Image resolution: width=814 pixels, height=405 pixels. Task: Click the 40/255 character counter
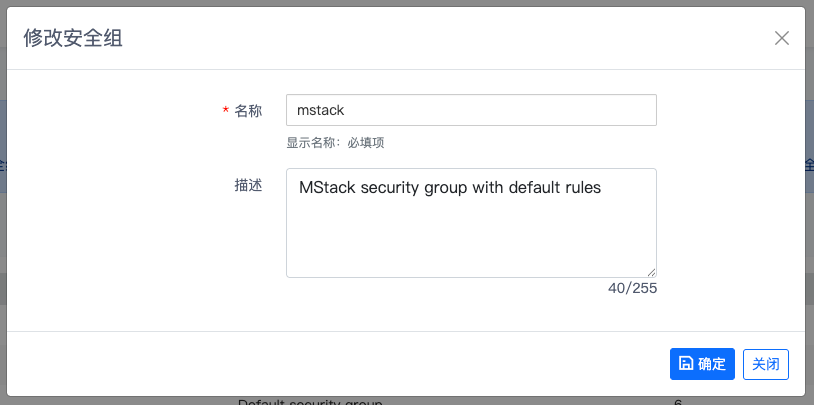(x=632, y=288)
